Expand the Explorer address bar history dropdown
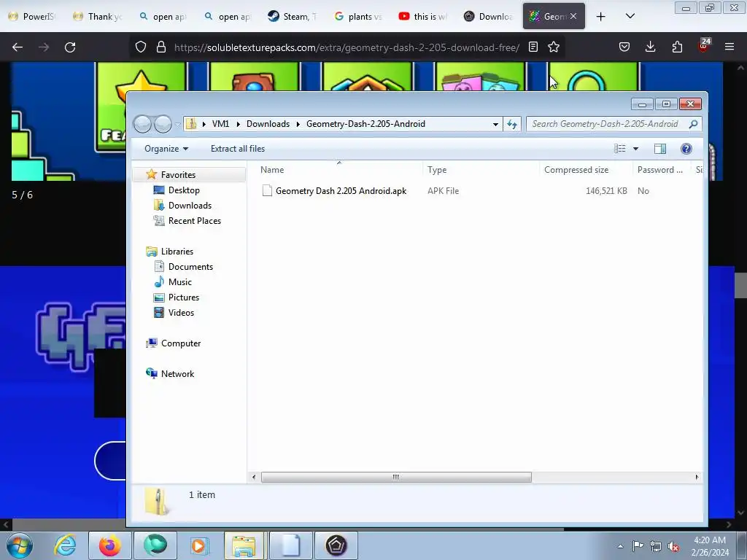747x560 pixels. point(495,124)
